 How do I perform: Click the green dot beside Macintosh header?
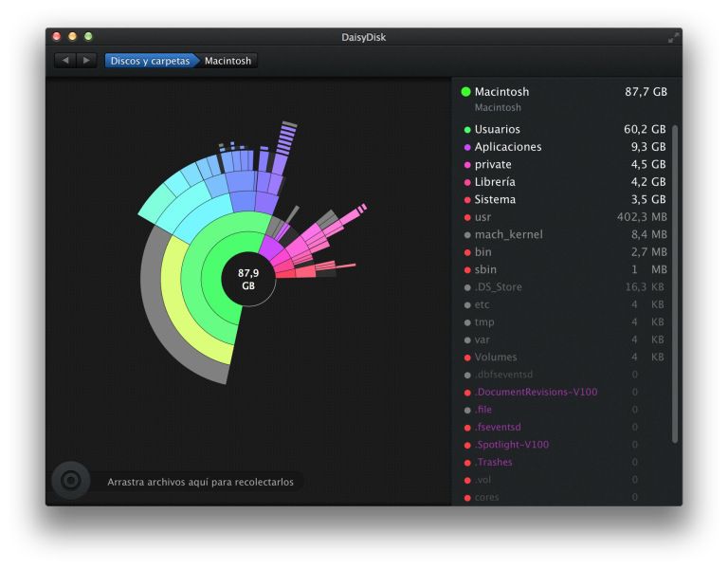(x=465, y=91)
